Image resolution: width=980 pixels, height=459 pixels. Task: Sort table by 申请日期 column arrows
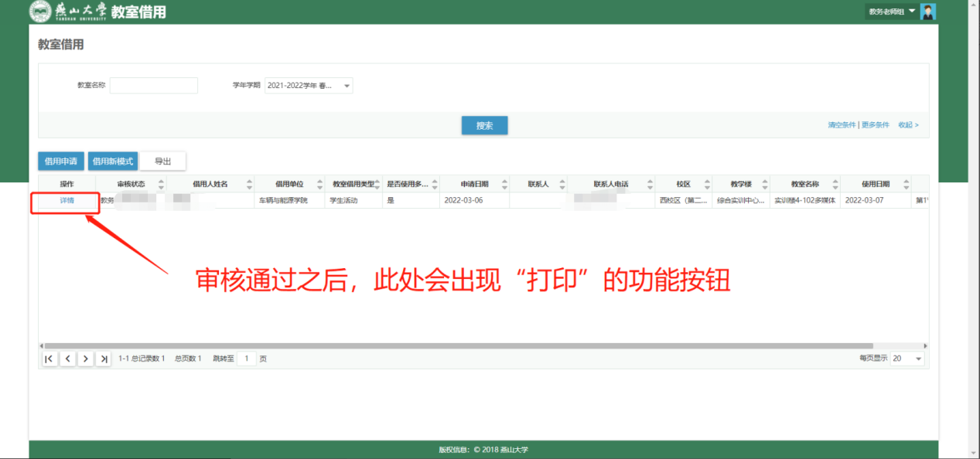504,185
